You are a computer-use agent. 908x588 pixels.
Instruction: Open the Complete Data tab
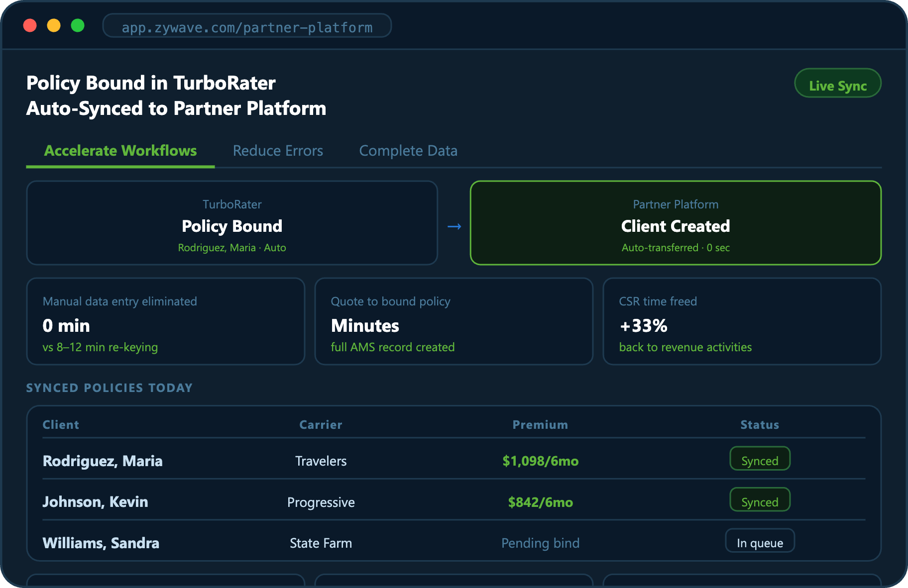point(408,151)
